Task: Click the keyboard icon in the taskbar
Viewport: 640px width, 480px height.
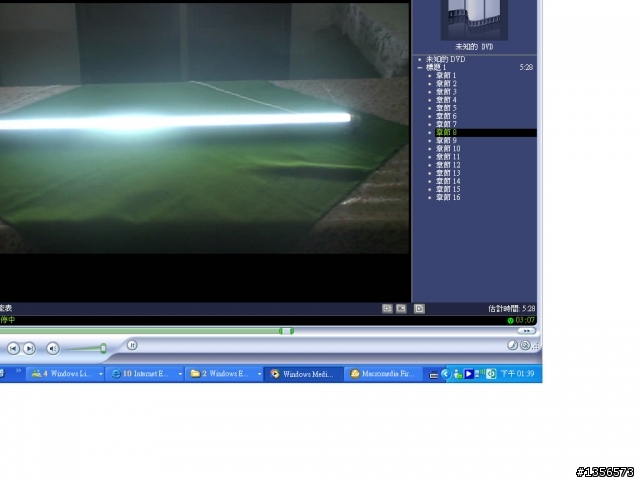Action: tap(433, 375)
